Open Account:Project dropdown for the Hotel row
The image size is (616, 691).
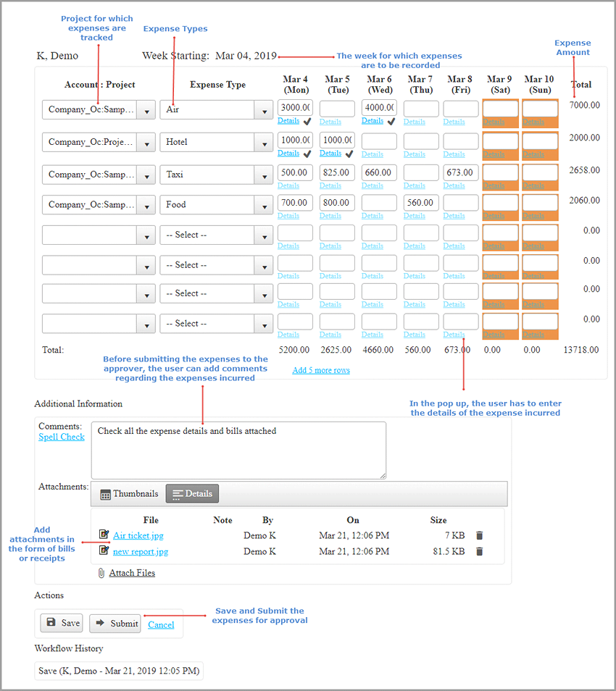[x=146, y=143]
